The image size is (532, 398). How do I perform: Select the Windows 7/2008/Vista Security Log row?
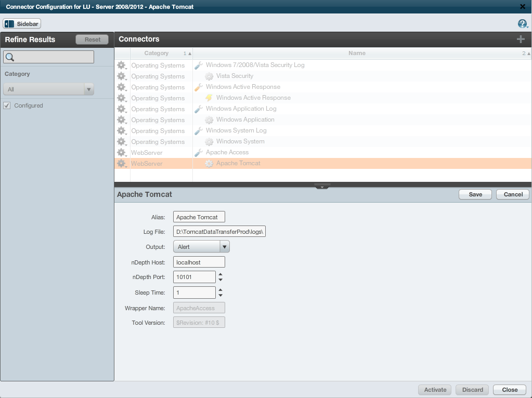tap(322, 65)
